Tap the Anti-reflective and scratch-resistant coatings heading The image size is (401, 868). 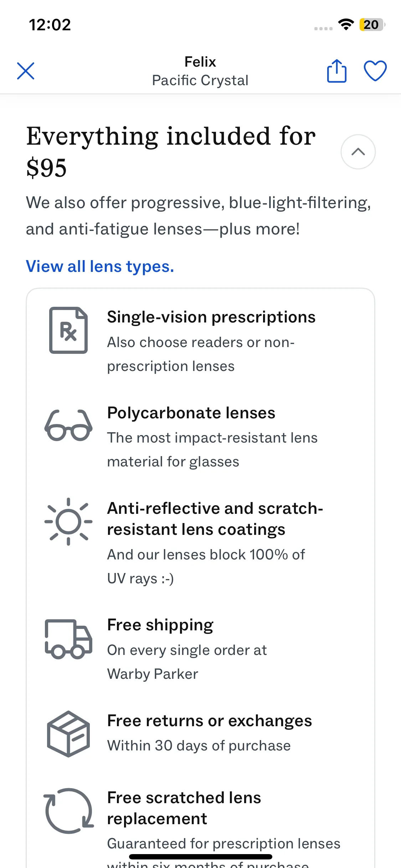click(x=215, y=519)
